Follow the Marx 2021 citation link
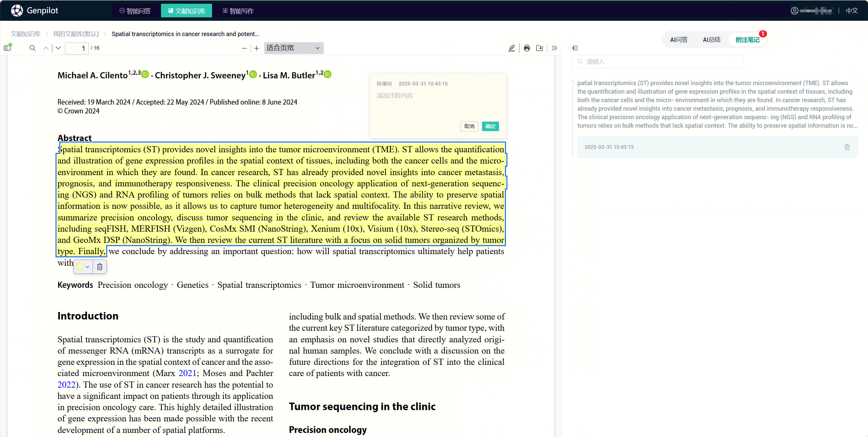This screenshot has height=437, width=868. (x=188, y=373)
